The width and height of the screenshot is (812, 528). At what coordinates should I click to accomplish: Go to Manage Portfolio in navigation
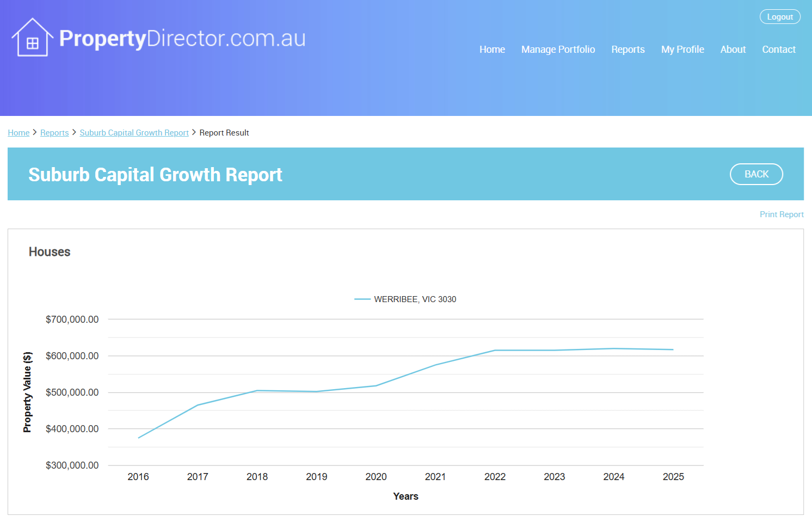[557, 50]
